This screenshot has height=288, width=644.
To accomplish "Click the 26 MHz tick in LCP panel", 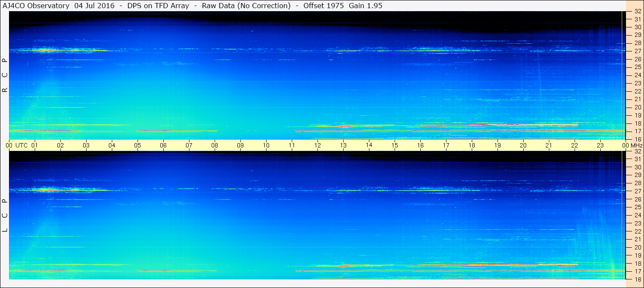I will 637,199.
